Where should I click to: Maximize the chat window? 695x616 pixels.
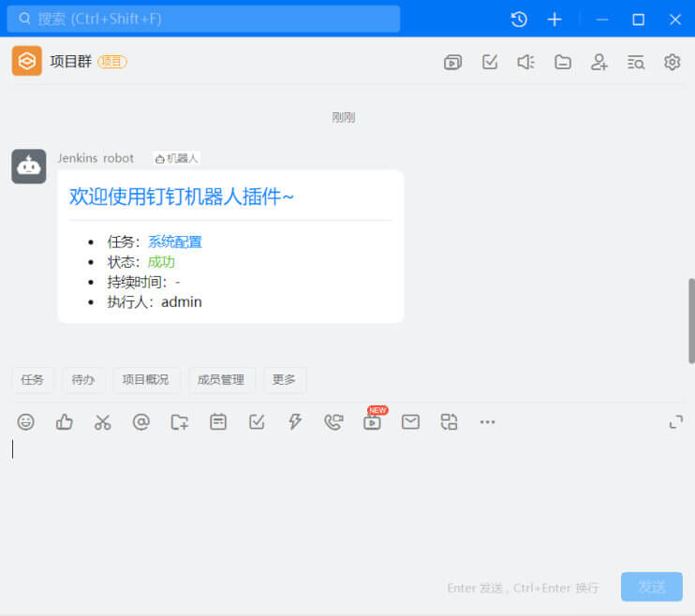[638, 20]
